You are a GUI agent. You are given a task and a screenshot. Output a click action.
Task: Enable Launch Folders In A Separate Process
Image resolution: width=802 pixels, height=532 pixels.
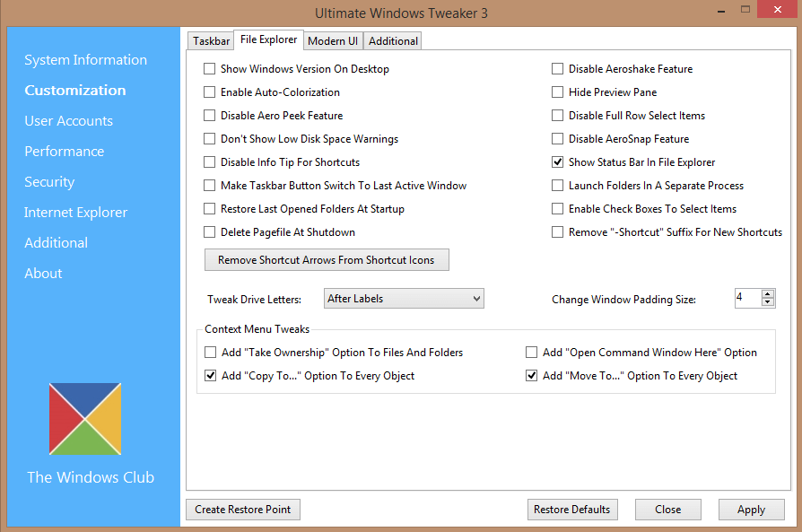click(557, 185)
